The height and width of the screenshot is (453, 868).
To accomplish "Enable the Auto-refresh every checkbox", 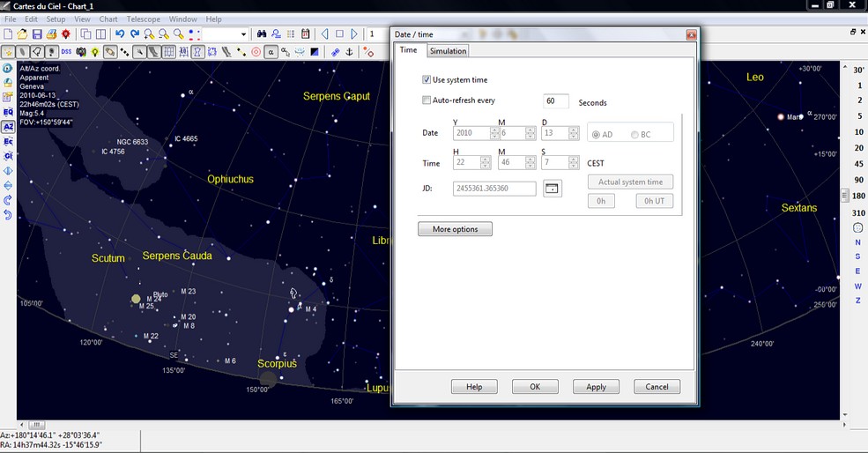I will click(427, 100).
